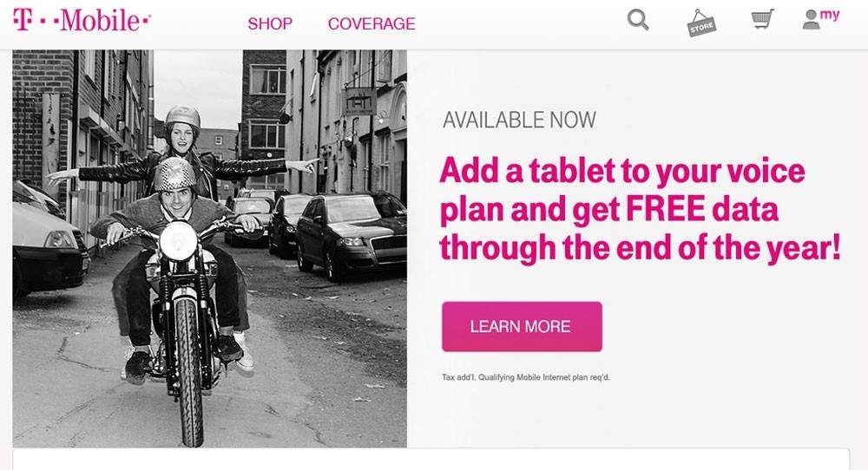Open the COVERAGE menu

pyautogui.click(x=372, y=23)
